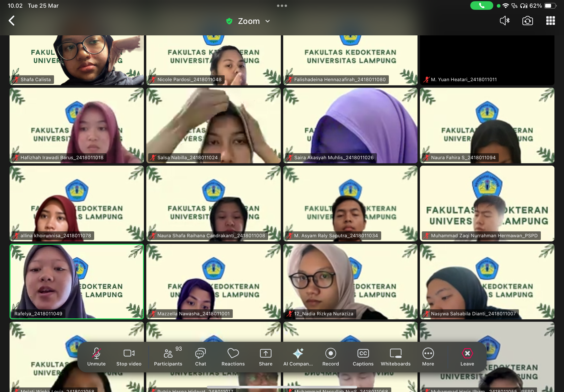Tap muted mic icon beside Nasywa Salsabila Dianti
564x392 pixels.
(x=426, y=314)
